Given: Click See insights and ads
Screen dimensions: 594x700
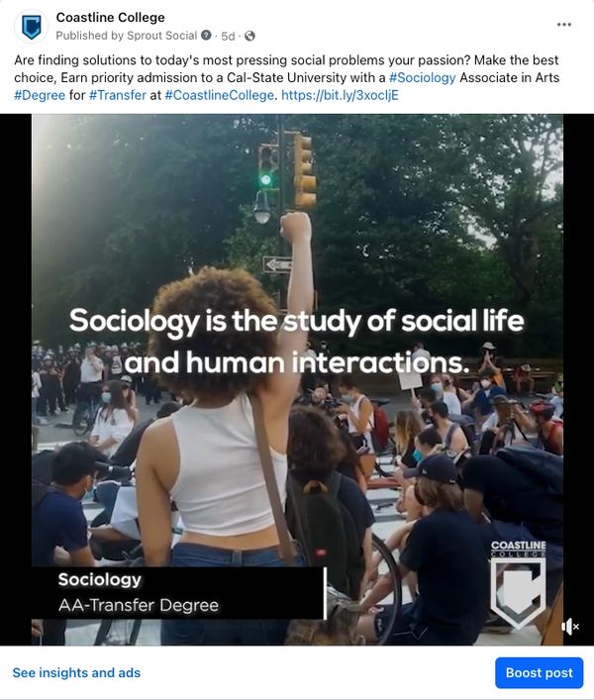Looking at the screenshot, I should point(76,673).
